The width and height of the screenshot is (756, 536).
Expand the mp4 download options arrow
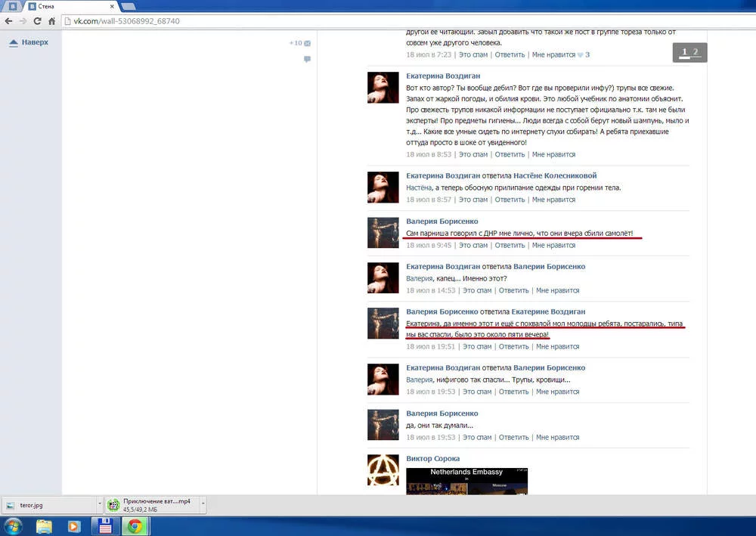[x=203, y=505]
